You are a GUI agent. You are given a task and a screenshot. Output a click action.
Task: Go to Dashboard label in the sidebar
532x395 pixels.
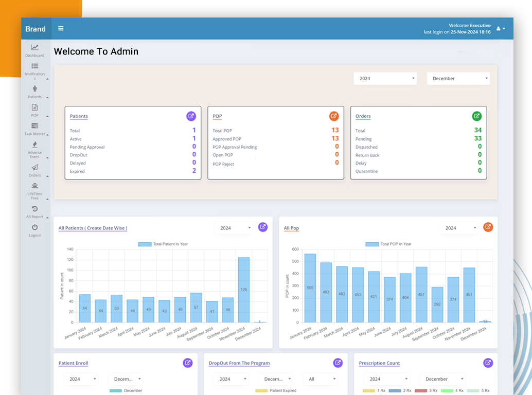coord(34,56)
